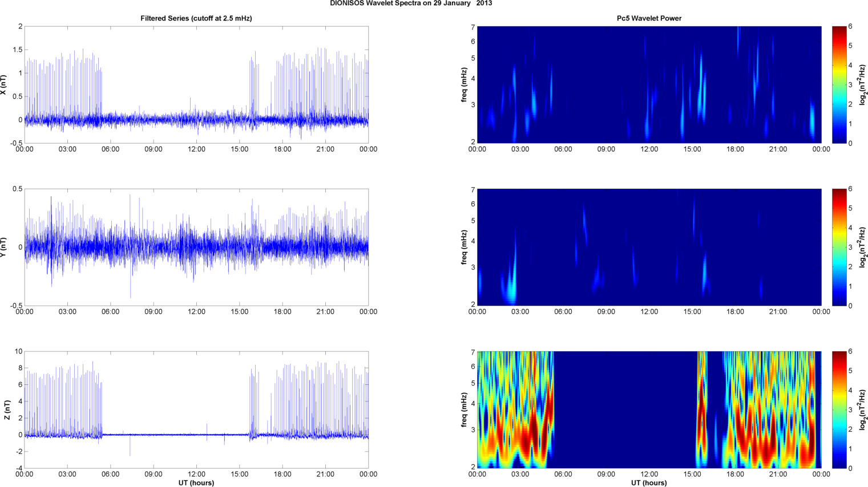Screen dimensions: 868x487
Task: Click the '06:00' tick under the Y filtered series
Action: [111, 312]
